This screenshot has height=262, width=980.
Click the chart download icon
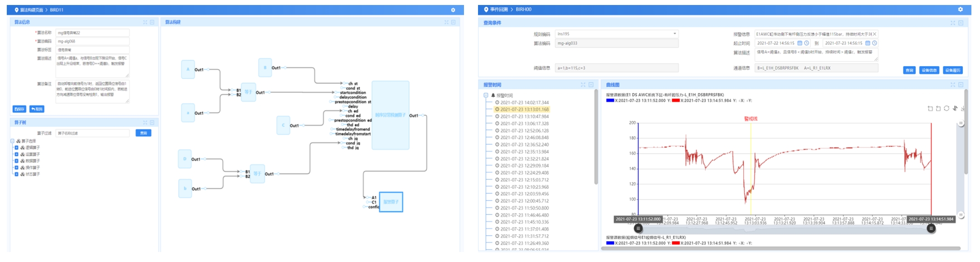pos(963,109)
